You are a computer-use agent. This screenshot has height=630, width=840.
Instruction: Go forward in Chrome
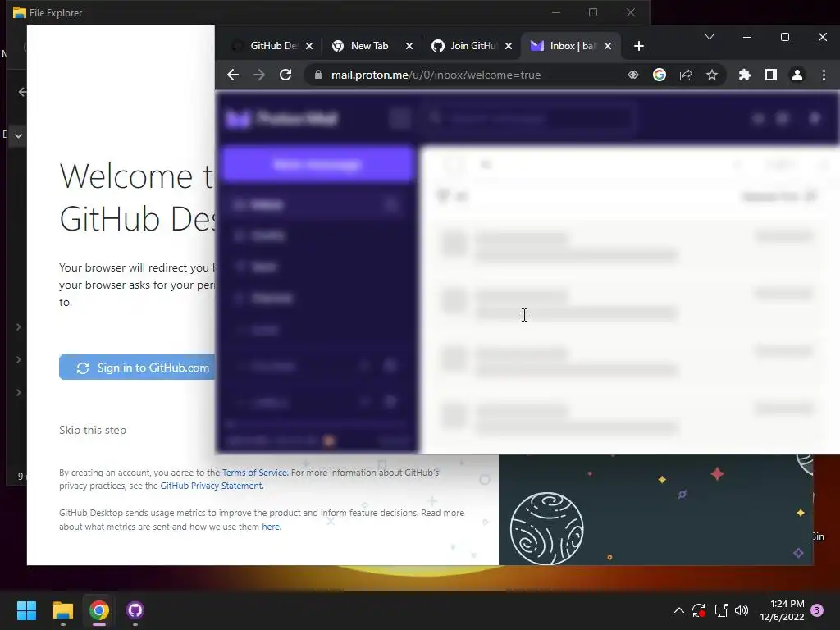point(259,75)
